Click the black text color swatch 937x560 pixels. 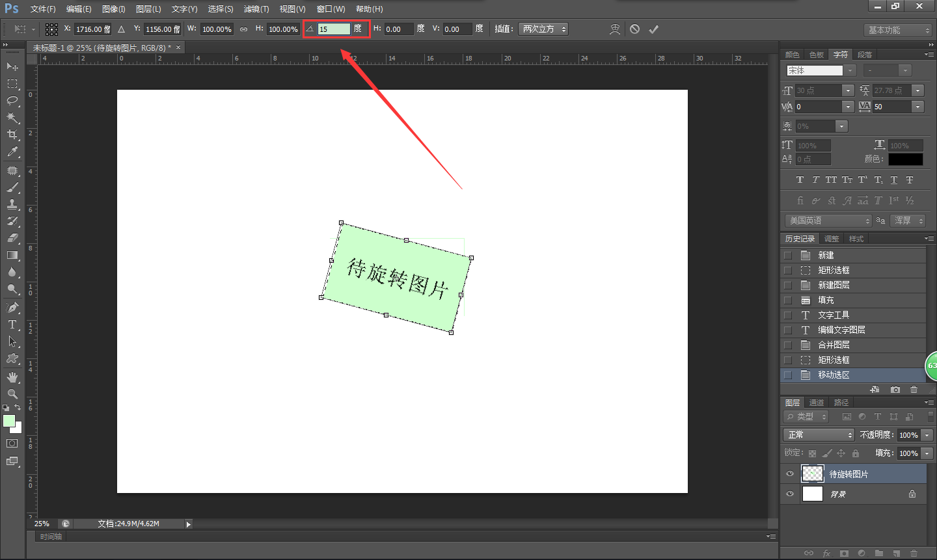click(905, 159)
